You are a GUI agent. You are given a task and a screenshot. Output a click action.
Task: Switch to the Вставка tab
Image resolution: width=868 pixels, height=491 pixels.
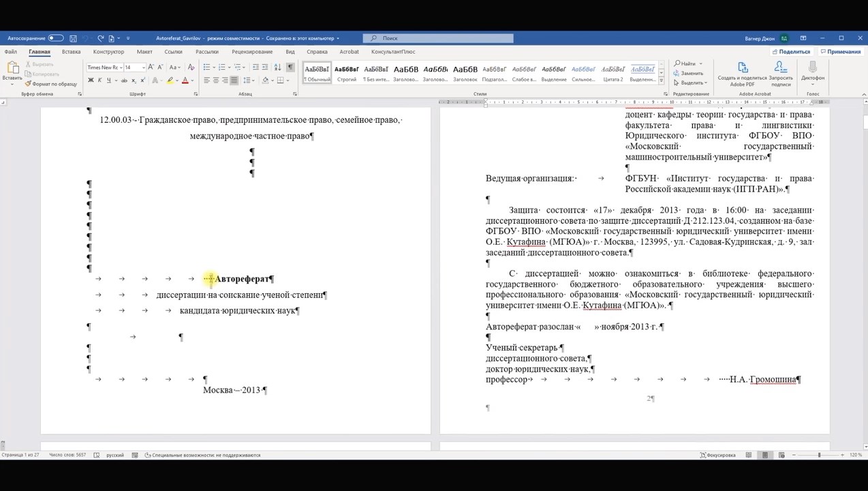pos(71,52)
